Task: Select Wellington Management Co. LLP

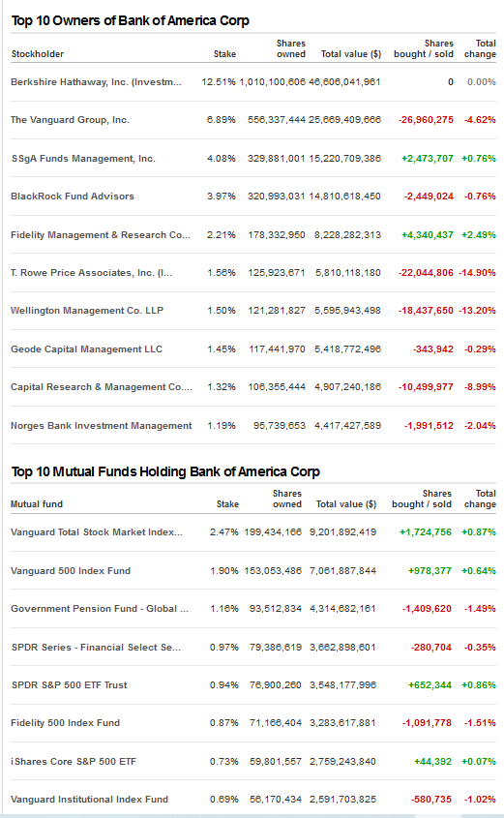Action: (86, 311)
